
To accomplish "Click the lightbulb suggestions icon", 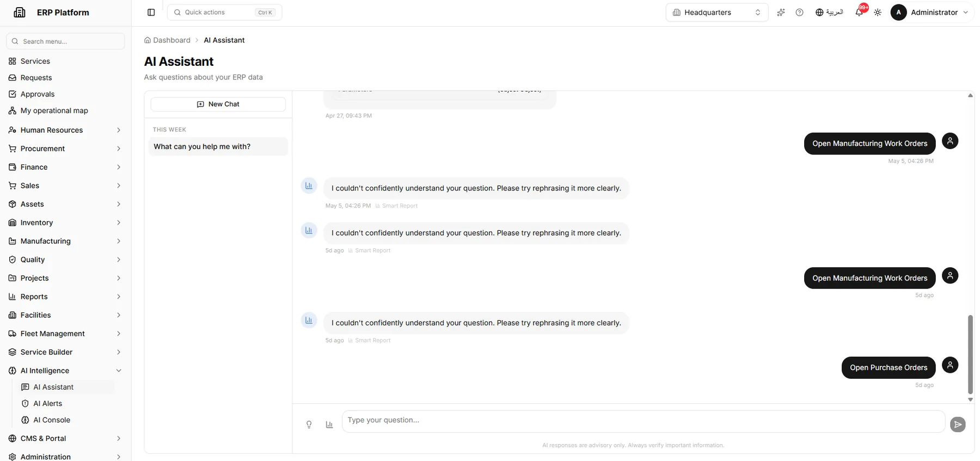I will (x=309, y=425).
